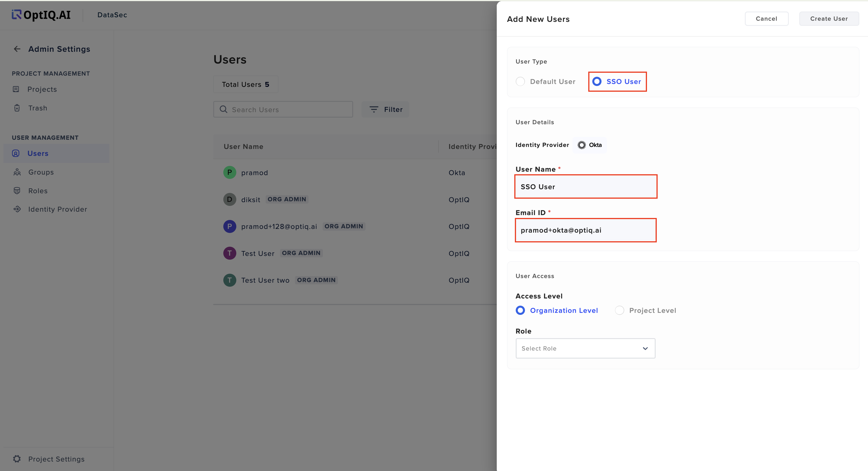Click the search magnifier icon
This screenshot has height=471, width=868.
(223, 110)
